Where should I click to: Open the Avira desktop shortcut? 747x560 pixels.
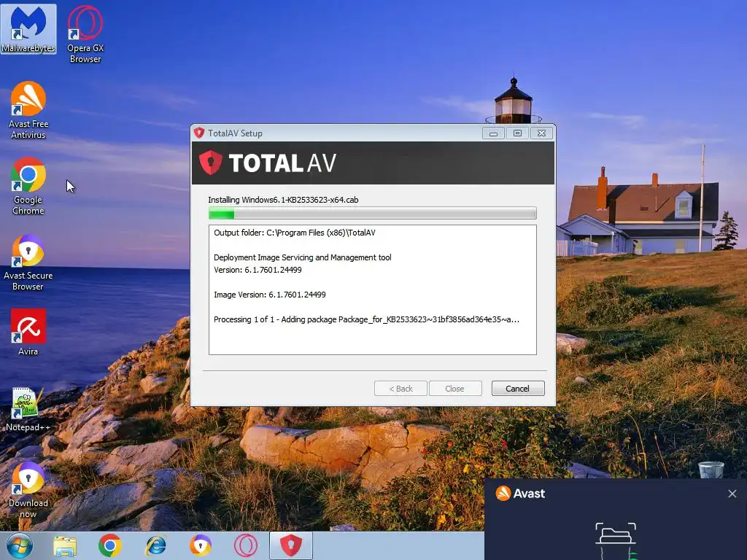tap(28, 332)
